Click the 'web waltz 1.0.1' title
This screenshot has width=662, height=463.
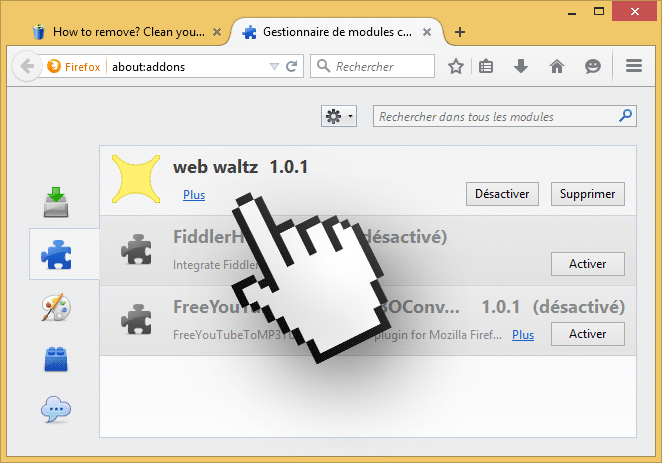(240, 167)
